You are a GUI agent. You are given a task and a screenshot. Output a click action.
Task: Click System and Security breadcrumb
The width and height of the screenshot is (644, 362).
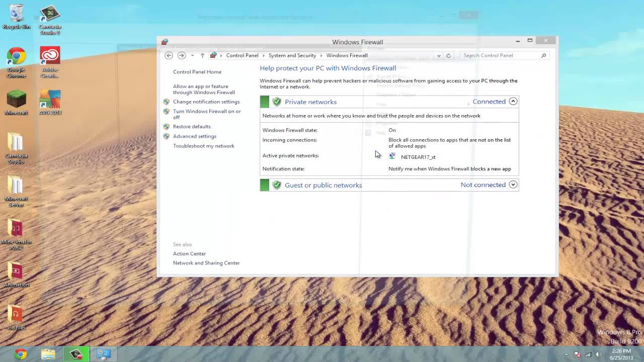point(292,55)
